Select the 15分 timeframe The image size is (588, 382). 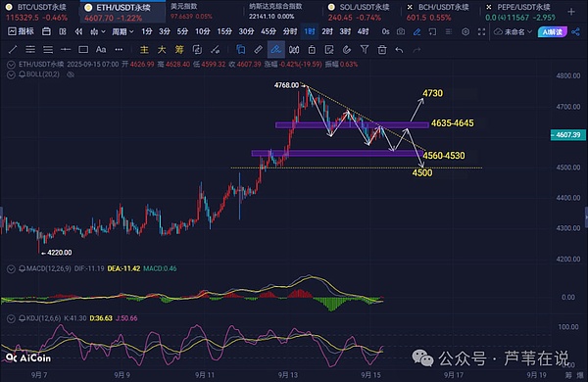(x=224, y=31)
